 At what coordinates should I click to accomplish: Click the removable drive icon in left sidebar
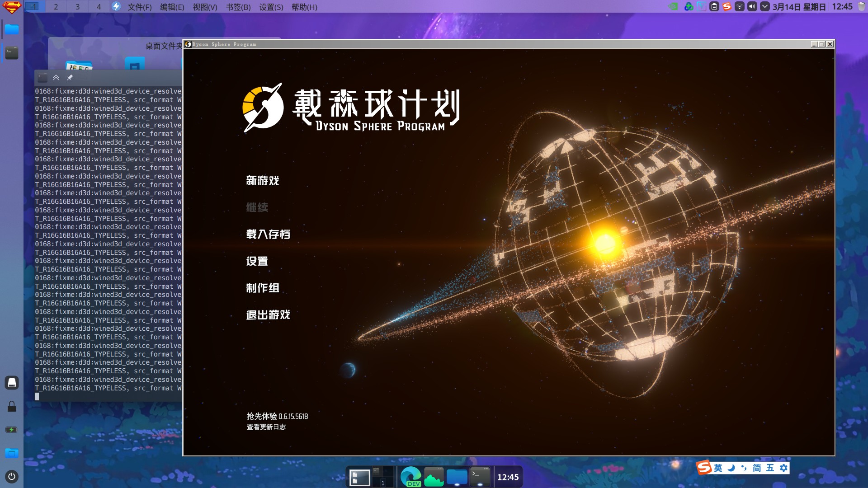pos(12,383)
